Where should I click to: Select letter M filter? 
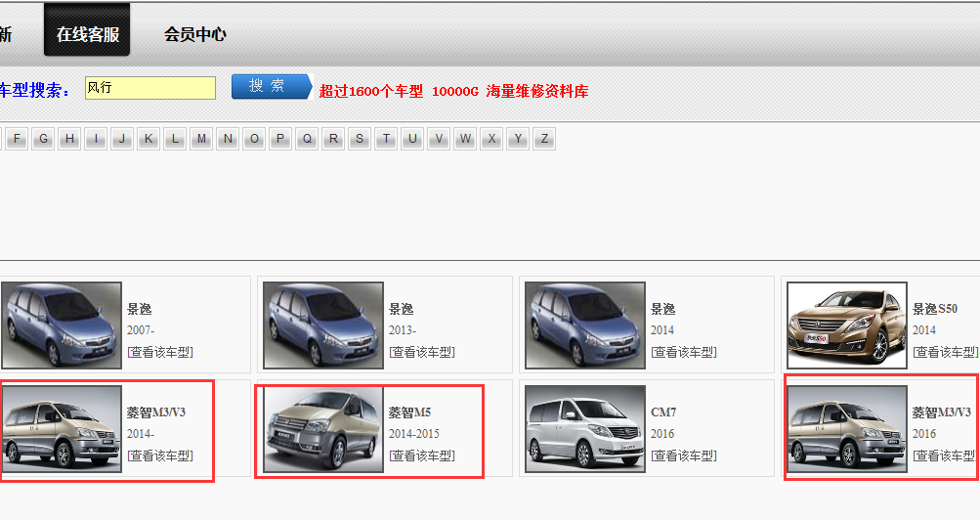click(x=201, y=139)
